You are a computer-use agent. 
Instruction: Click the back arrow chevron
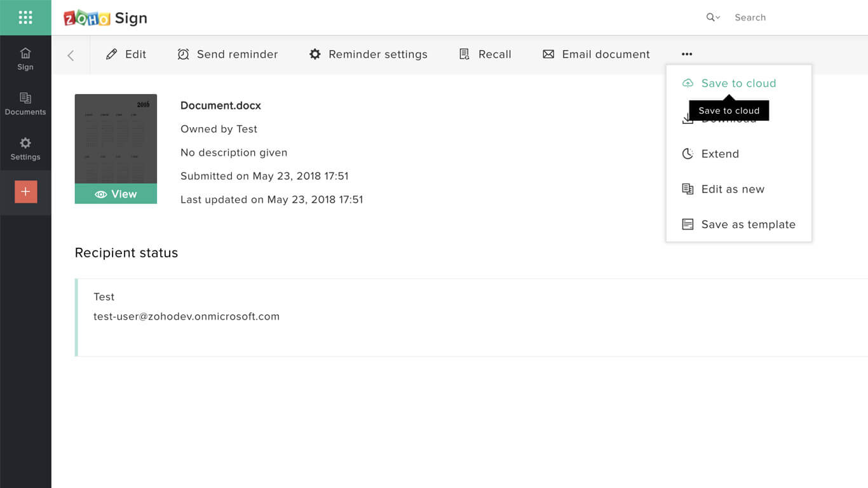[71, 55]
